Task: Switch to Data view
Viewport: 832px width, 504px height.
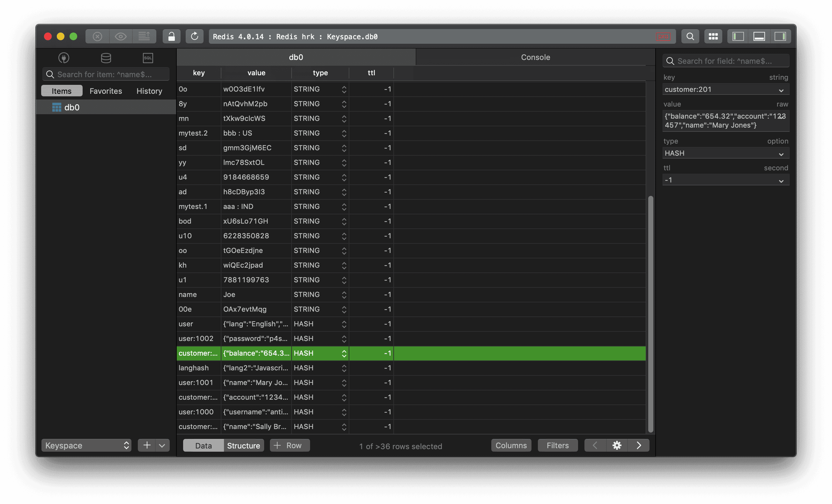Action: point(203,445)
